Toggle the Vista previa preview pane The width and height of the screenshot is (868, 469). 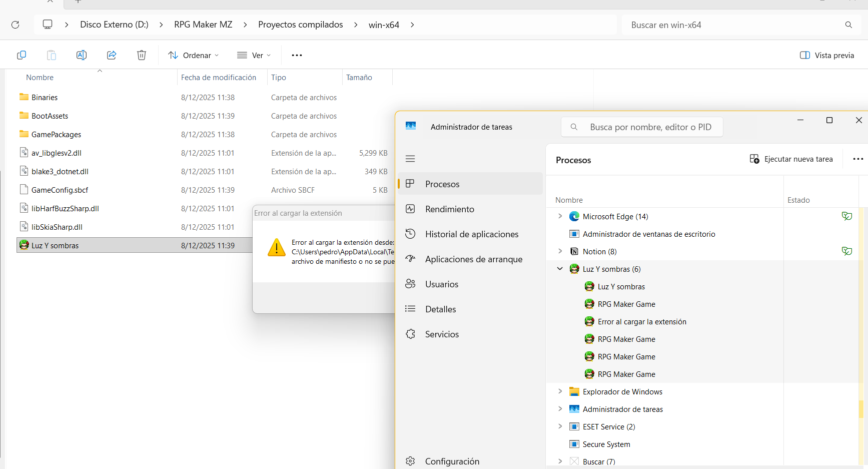[827, 55]
